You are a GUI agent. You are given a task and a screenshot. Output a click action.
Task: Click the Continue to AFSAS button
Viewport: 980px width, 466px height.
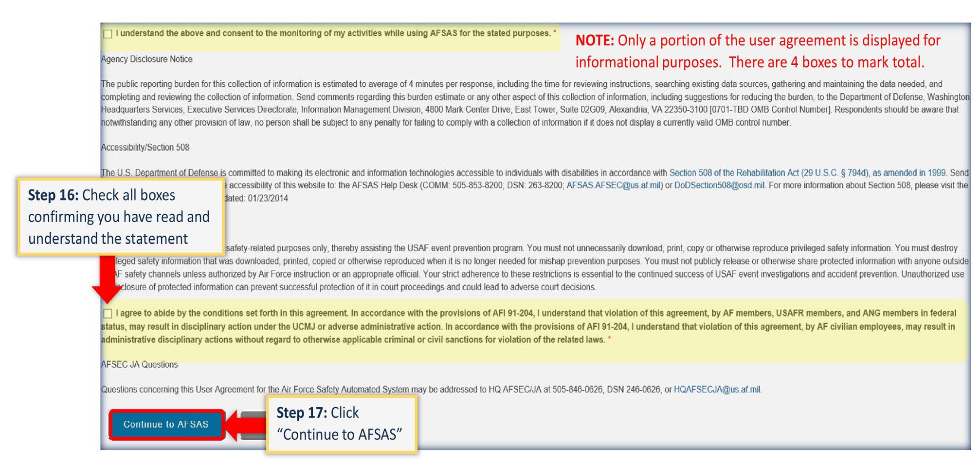coord(166,425)
